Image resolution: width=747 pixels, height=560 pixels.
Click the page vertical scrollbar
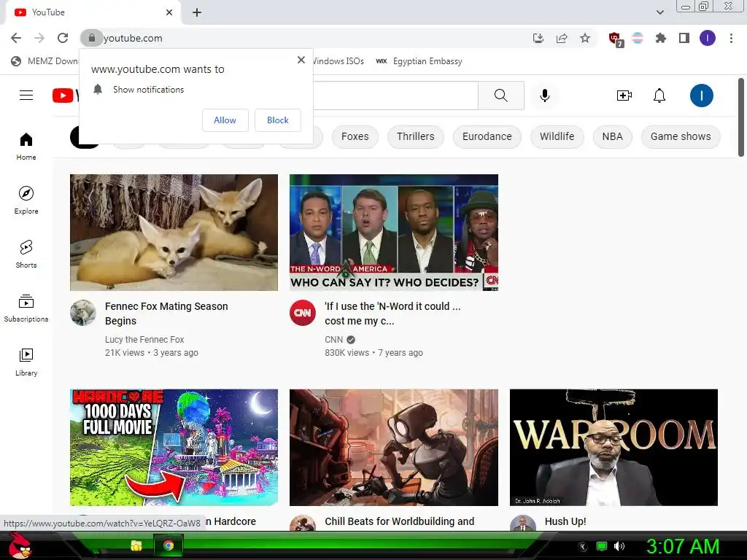(741, 117)
